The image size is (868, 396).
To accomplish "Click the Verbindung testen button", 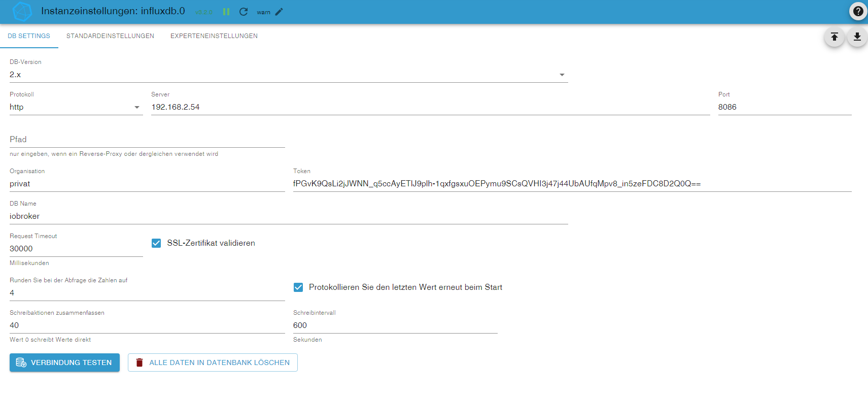I will [64, 362].
